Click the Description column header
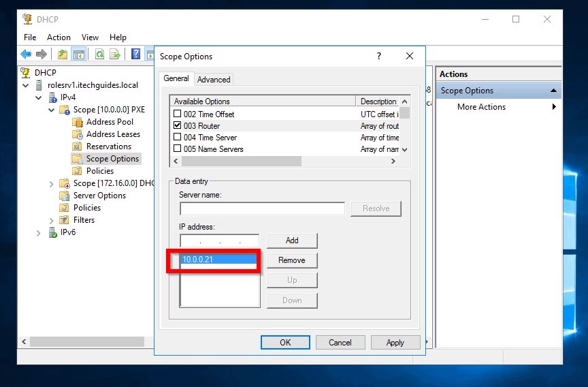 (x=378, y=102)
